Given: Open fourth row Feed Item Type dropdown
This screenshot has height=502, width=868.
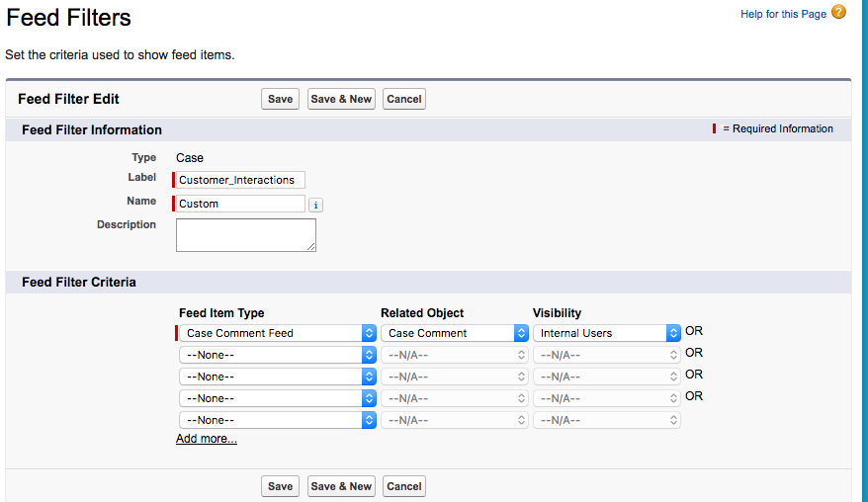Looking at the screenshot, I should point(277,398).
